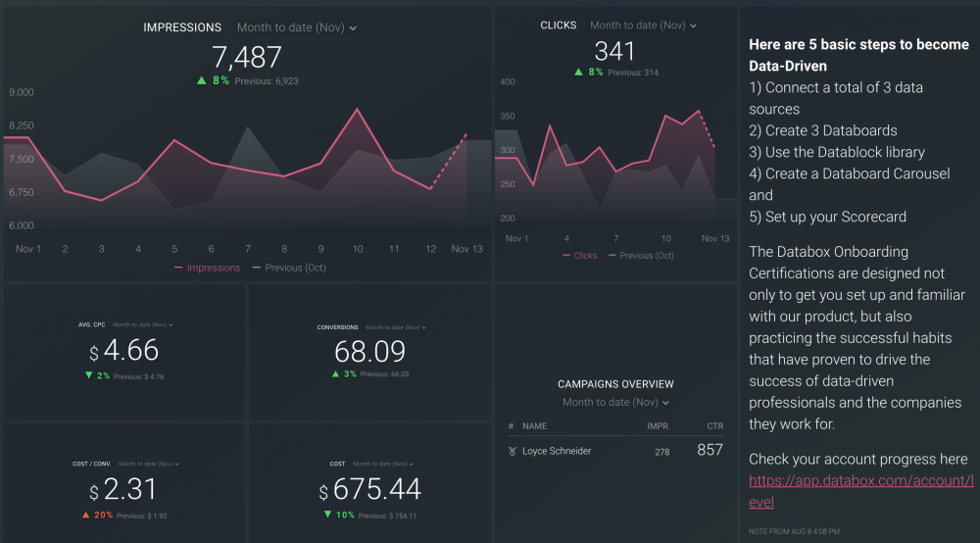Viewport: 980px width, 543px height.
Task: Select the Loyce Schneider campaign row
Action: (556, 451)
